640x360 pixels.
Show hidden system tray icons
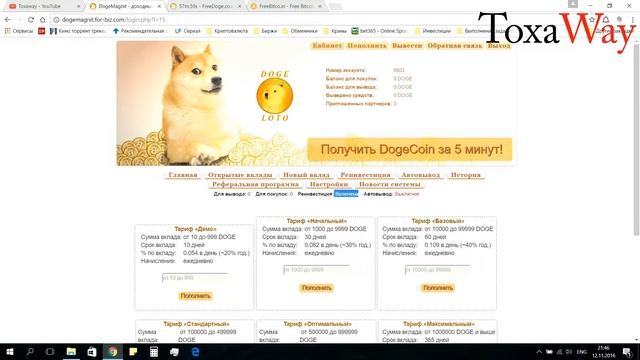(x=539, y=352)
